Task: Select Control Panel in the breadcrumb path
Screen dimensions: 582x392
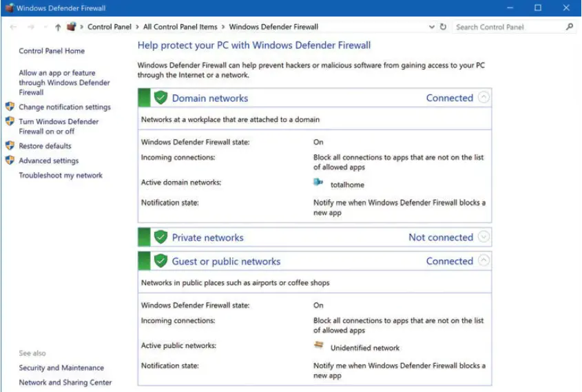Action: (x=110, y=27)
